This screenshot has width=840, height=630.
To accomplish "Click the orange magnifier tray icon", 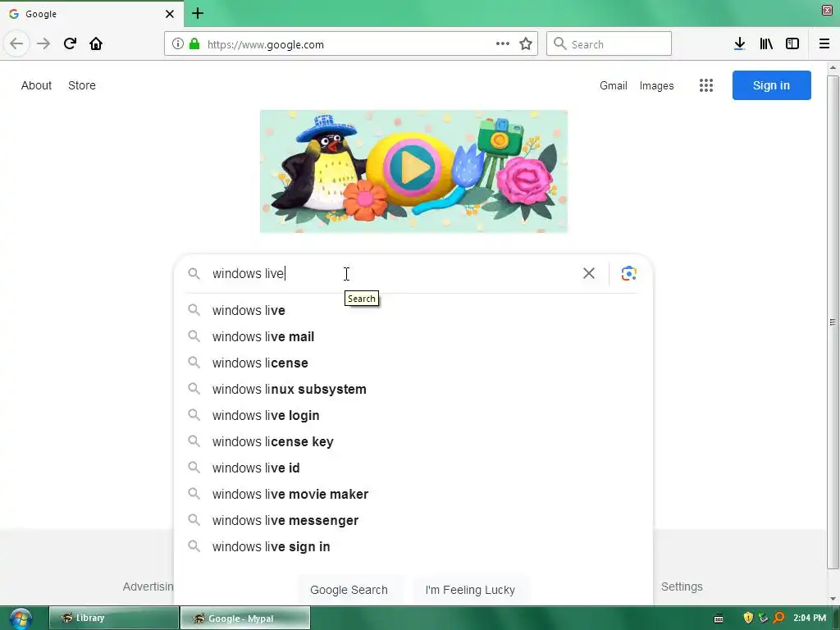I will click(779, 619).
